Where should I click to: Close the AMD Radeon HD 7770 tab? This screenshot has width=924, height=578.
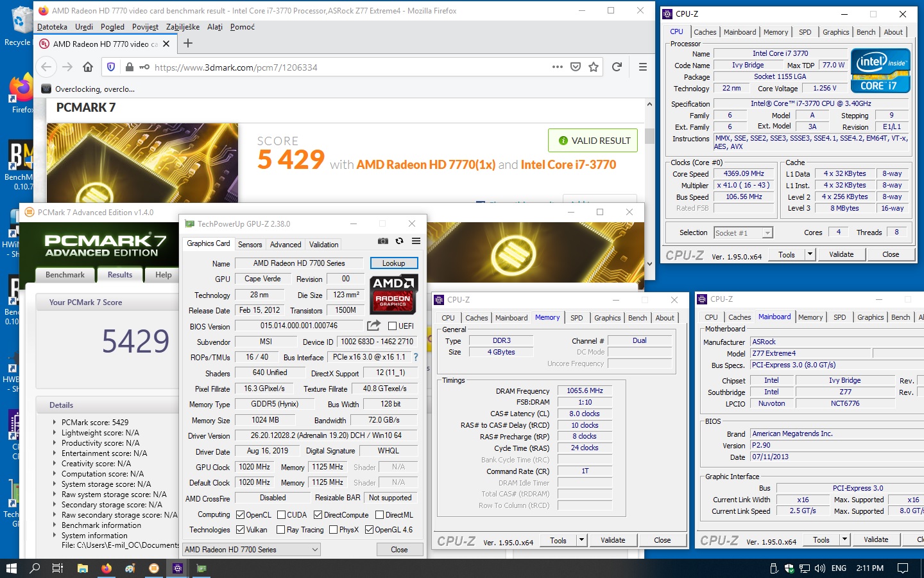pyautogui.click(x=166, y=44)
